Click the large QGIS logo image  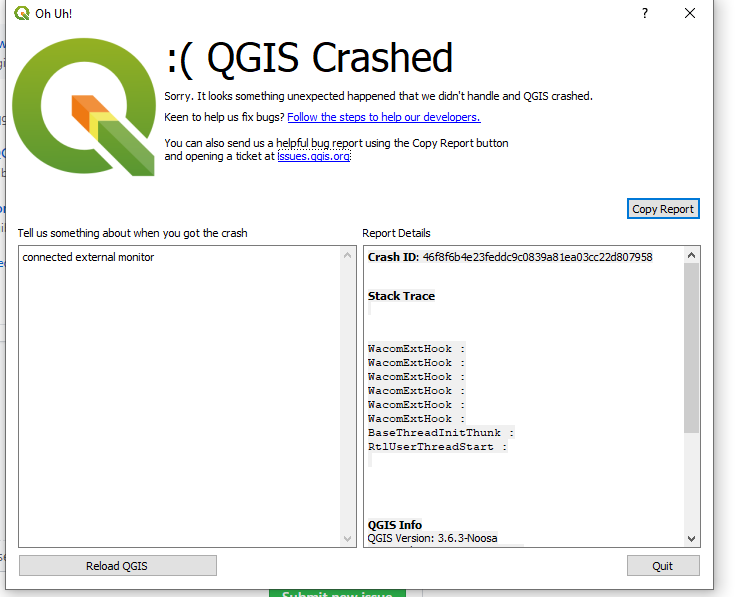pyautogui.click(x=84, y=107)
